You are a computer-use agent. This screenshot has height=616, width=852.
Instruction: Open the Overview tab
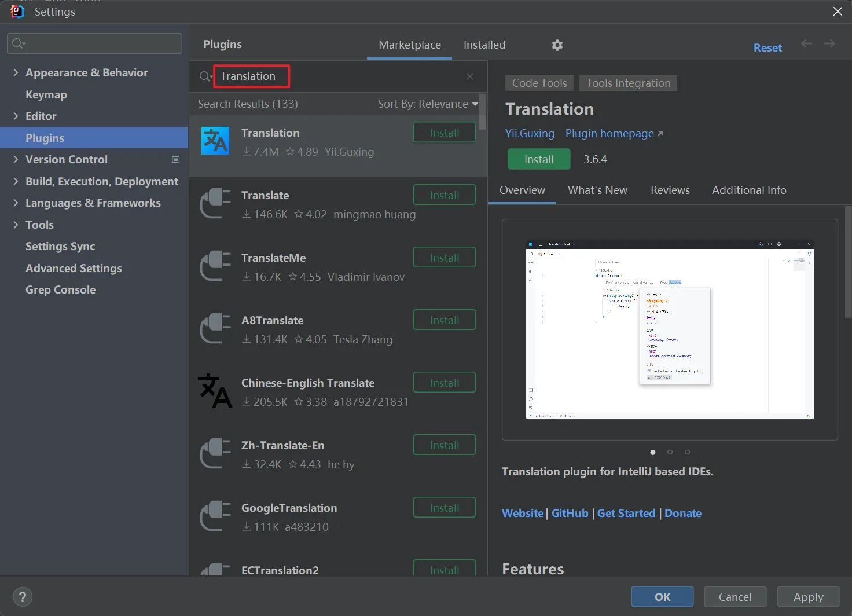[x=522, y=190]
